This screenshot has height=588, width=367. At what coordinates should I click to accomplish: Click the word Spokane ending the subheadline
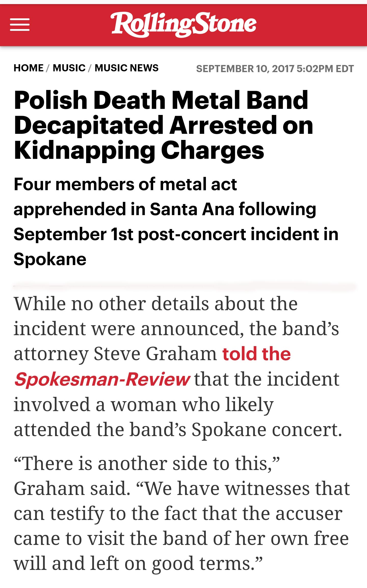pos(50,259)
